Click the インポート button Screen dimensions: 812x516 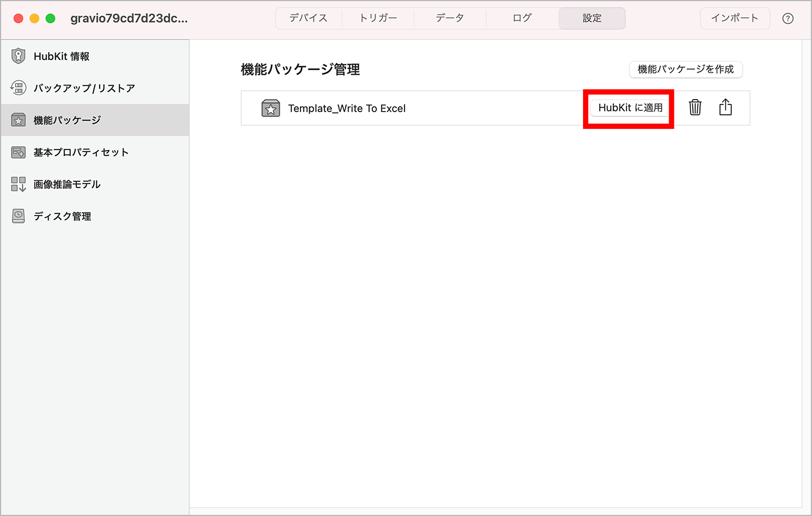click(x=735, y=18)
